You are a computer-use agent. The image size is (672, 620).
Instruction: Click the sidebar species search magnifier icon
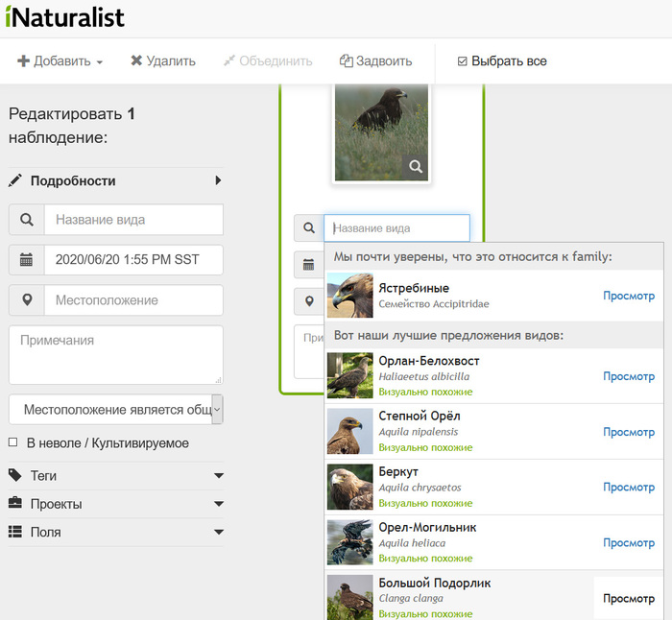[x=27, y=220]
